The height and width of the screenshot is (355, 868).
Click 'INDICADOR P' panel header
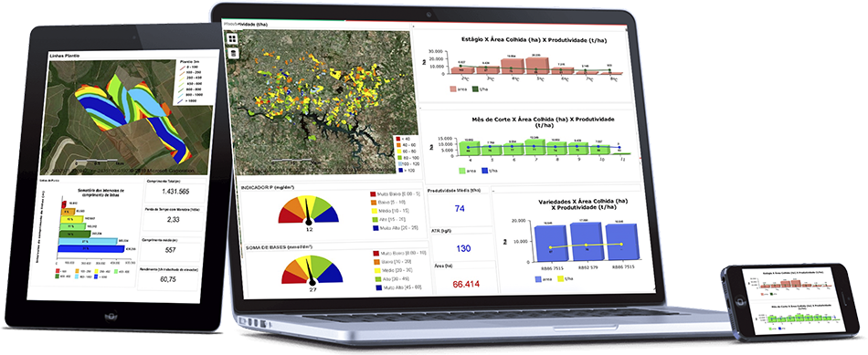(268, 187)
